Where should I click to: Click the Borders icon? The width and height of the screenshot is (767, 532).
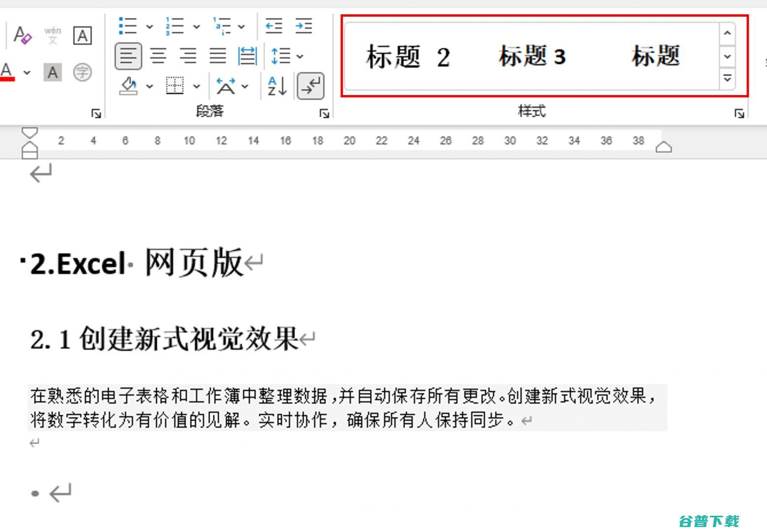(174, 86)
